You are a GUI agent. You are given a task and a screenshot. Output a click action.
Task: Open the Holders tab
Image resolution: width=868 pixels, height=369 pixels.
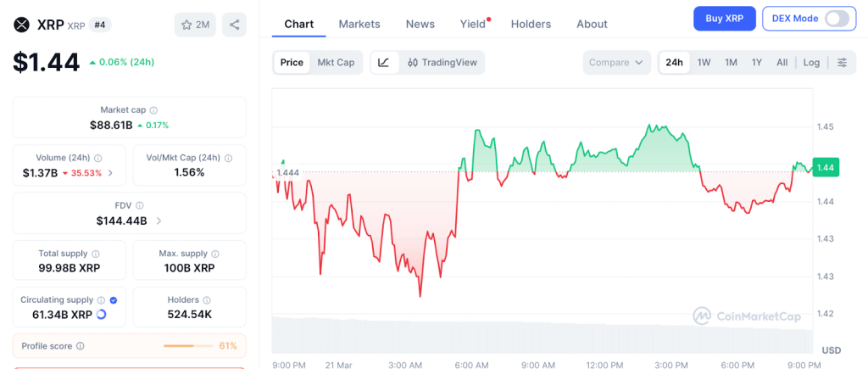[531, 24]
